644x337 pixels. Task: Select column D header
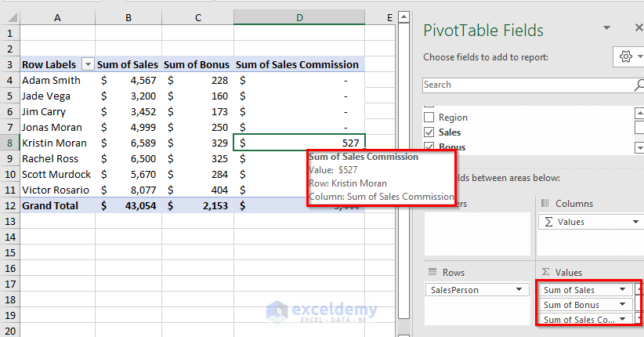[x=298, y=17]
